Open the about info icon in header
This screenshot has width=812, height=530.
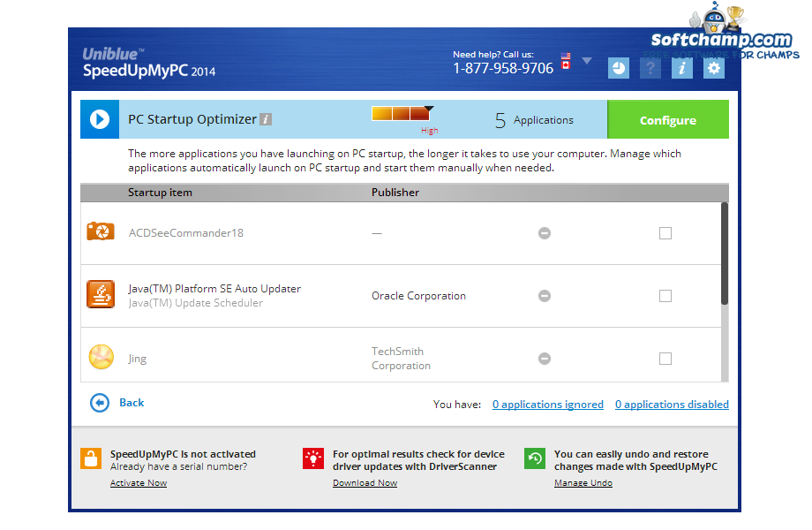(x=682, y=68)
